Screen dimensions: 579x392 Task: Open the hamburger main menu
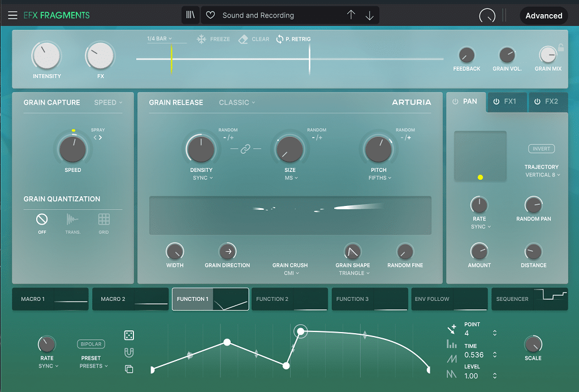pyautogui.click(x=12, y=15)
